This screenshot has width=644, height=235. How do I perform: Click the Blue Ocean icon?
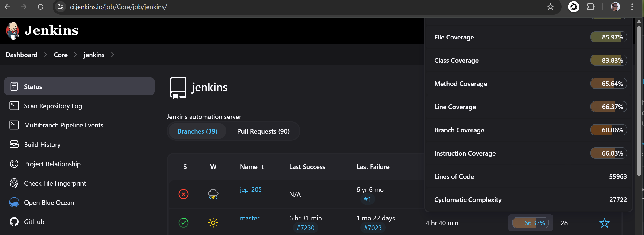[x=14, y=202]
